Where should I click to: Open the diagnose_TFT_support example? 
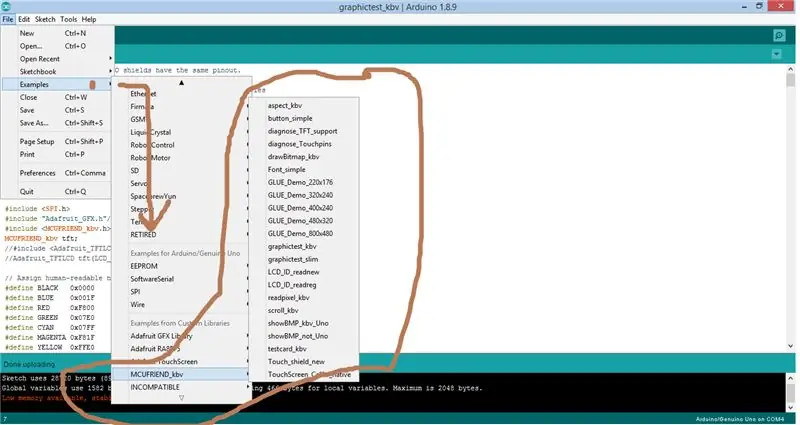click(304, 131)
